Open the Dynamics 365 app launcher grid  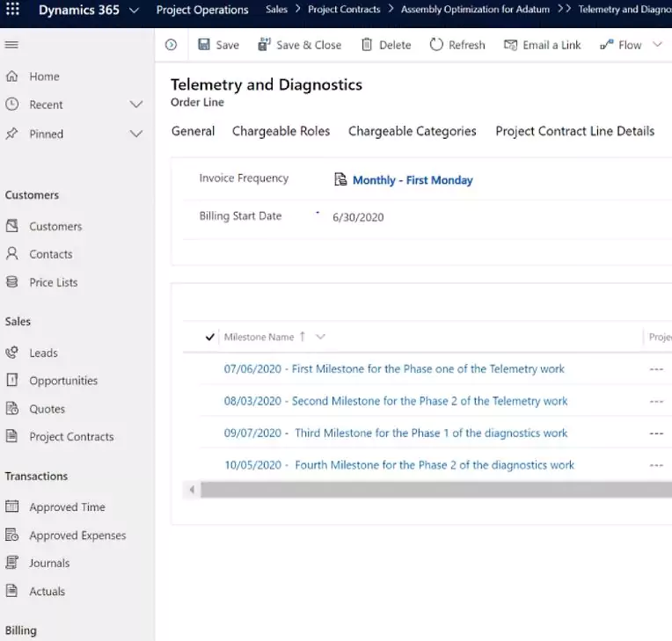pos(13,11)
